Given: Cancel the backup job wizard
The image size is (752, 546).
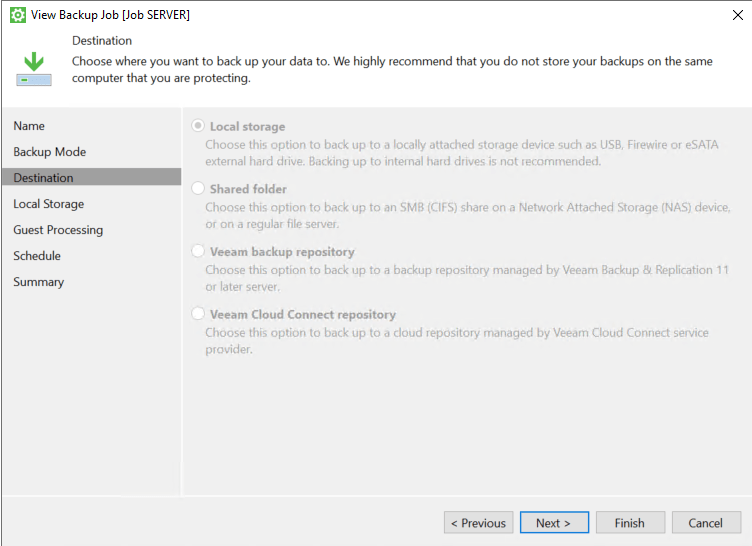Looking at the screenshot, I should 706,522.
